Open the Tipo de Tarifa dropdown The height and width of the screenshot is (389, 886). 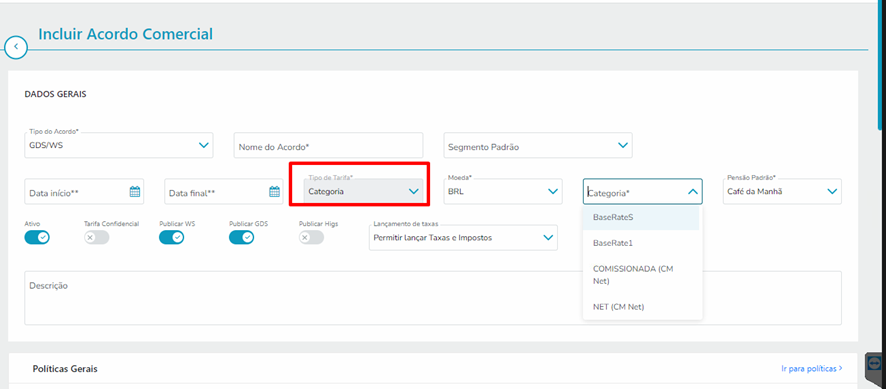pos(364,191)
